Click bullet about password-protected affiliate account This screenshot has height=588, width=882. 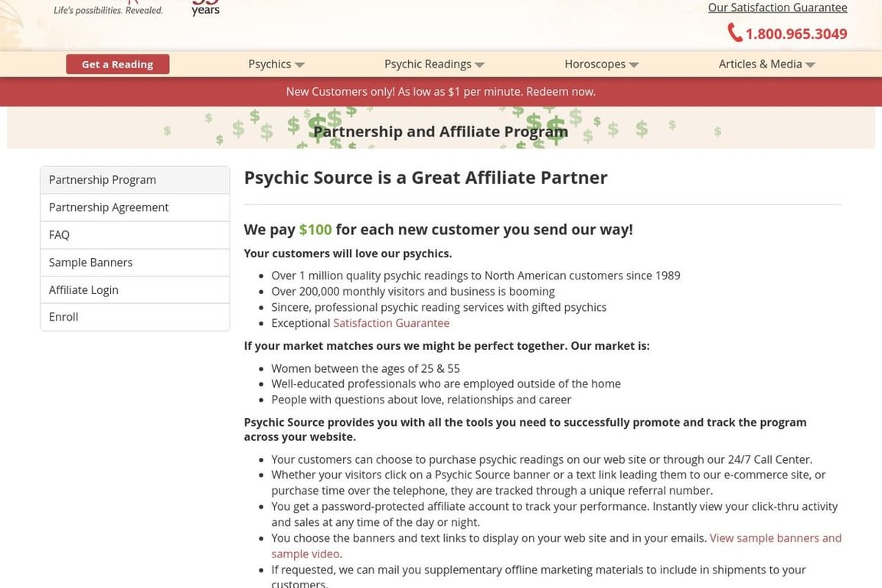point(554,514)
